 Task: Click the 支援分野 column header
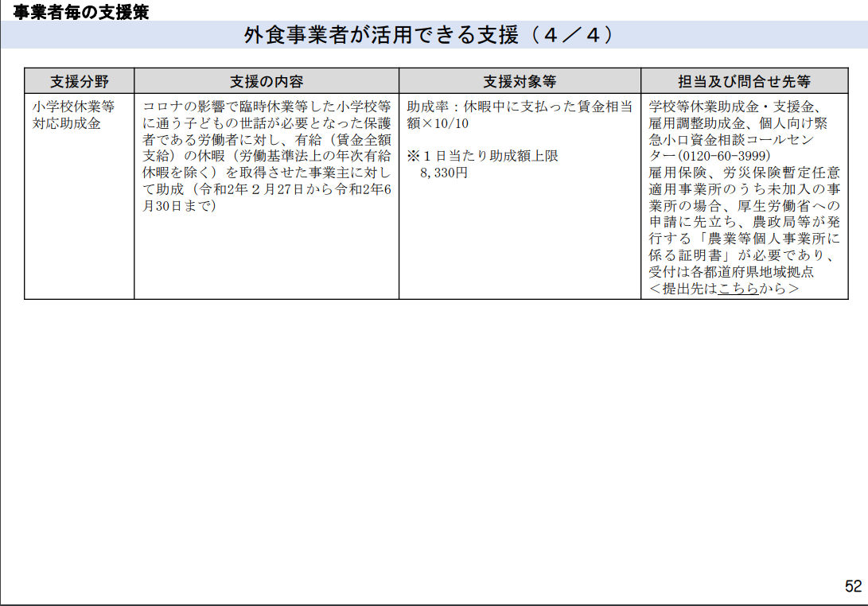click(x=79, y=81)
